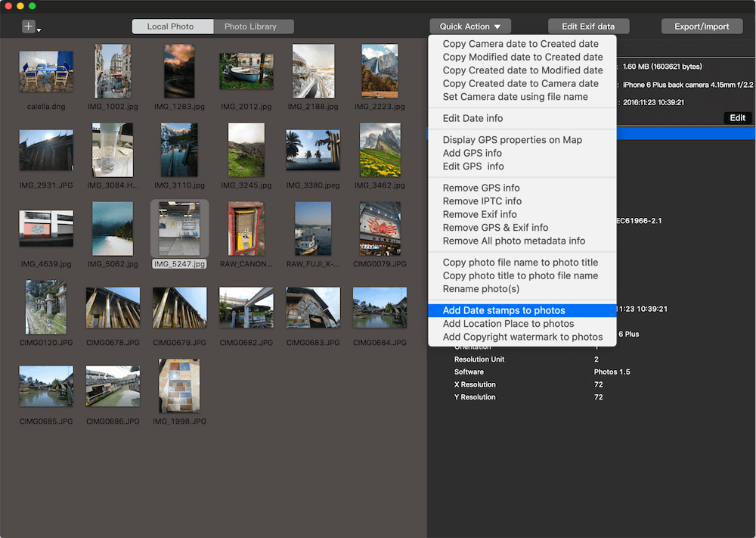The width and height of the screenshot is (756, 538).
Task: Select the IMG_3380.jpeg palm trees photo
Action: pos(313,150)
